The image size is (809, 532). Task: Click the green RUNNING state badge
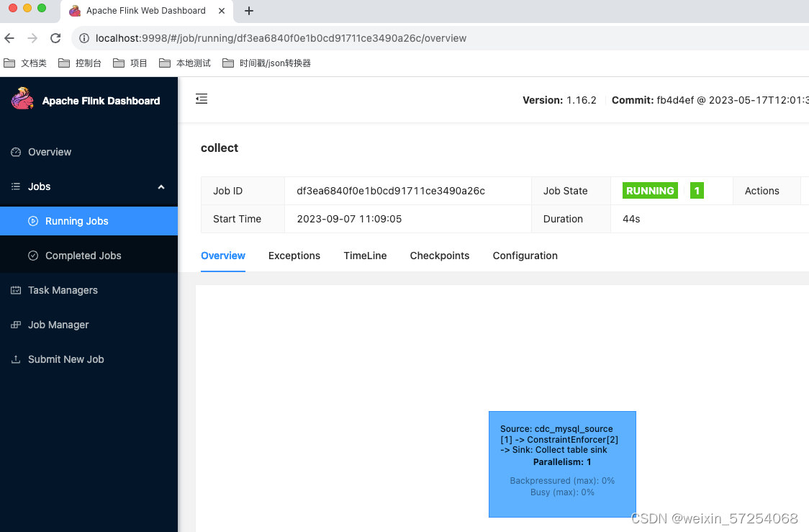[649, 190]
